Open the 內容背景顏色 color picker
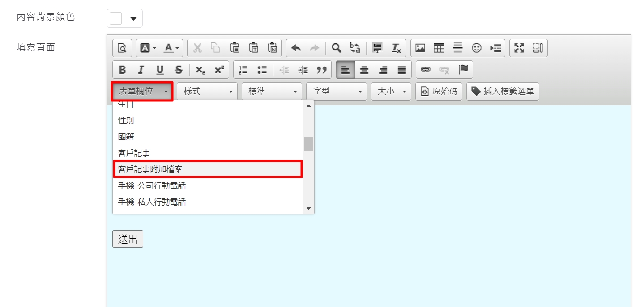Screen dimensions: 644x307 (x=124, y=18)
